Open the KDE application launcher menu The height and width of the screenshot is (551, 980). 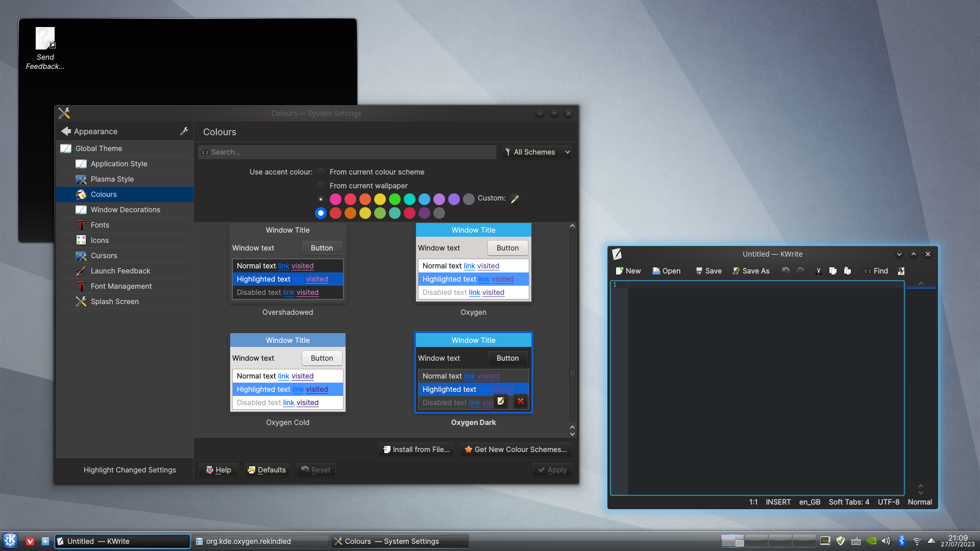point(10,541)
